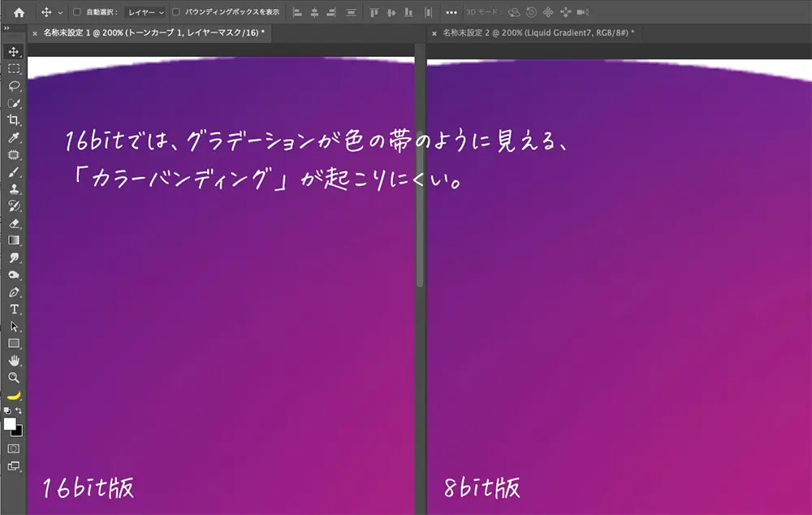Image resolution: width=812 pixels, height=515 pixels.
Task: Enable the 自動選択 checkbox
Action: point(76,12)
